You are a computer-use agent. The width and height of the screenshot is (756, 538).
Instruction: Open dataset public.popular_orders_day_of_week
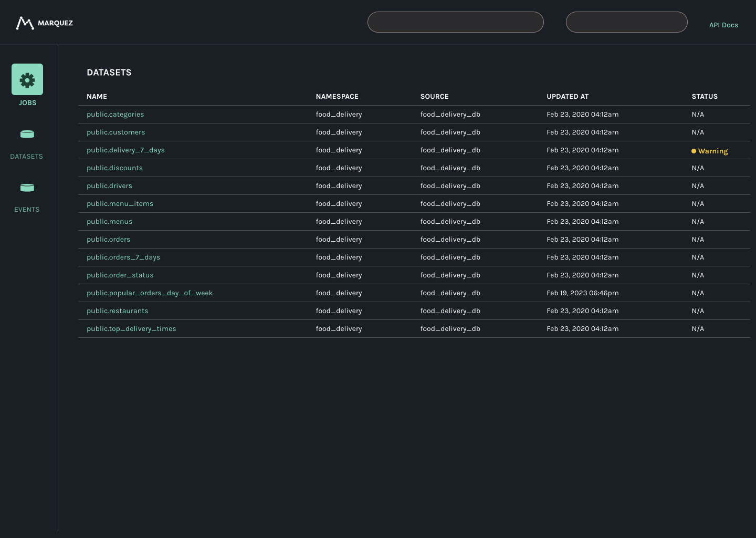click(150, 293)
